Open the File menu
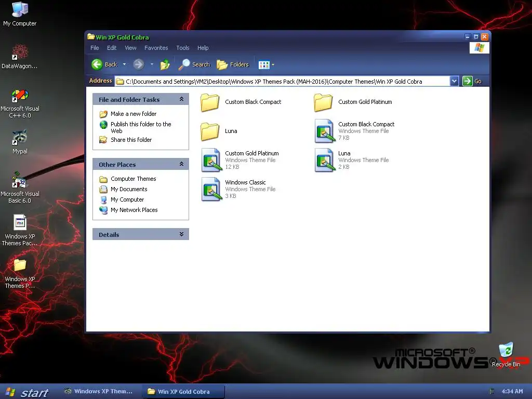Screen dimensions: 532x399 tap(95, 48)
